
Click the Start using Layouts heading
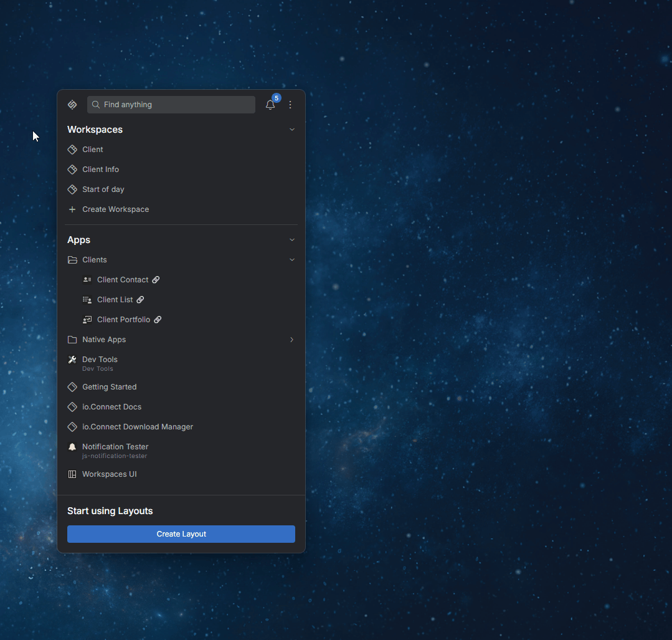[x=110, y=511]
